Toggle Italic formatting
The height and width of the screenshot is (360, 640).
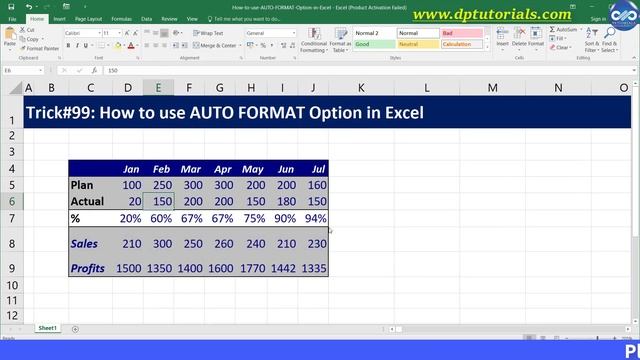click(x=77, y=45)
